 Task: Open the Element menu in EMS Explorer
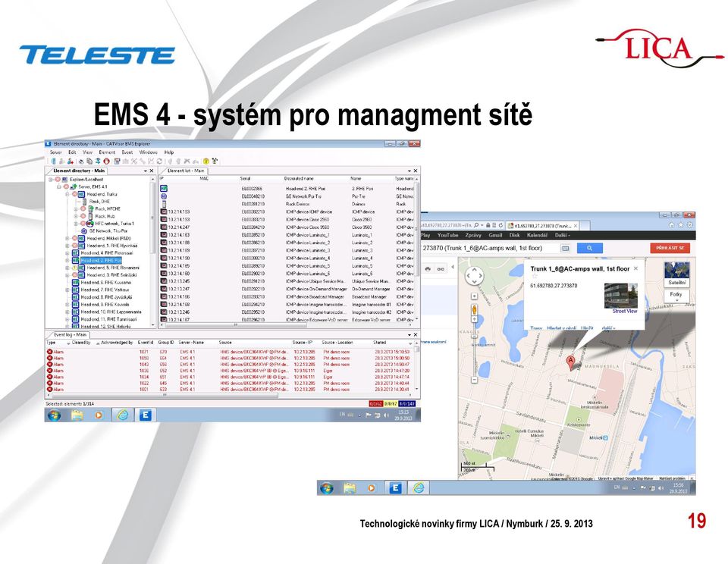[107, 152]
